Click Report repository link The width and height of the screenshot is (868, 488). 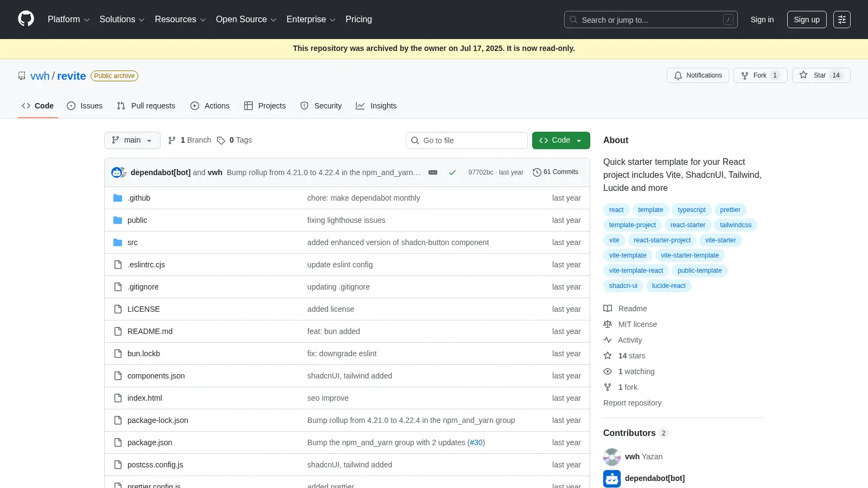(632, 403)
